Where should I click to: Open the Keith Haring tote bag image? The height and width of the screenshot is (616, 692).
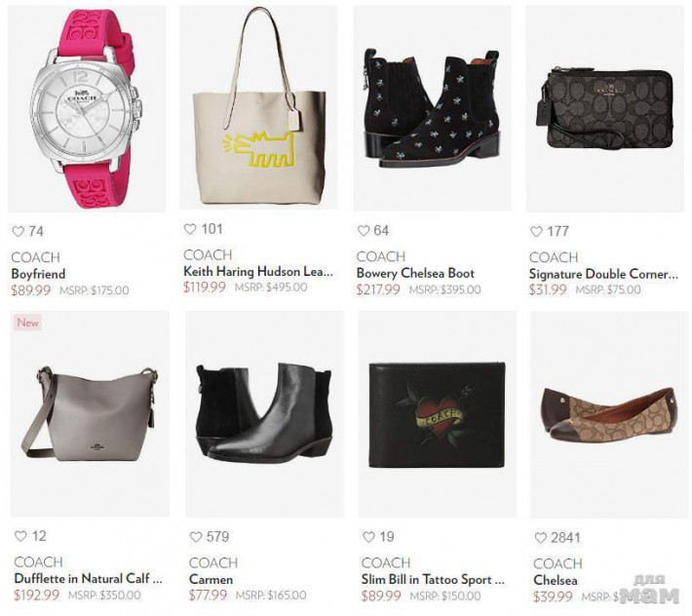tap(258, 107)
